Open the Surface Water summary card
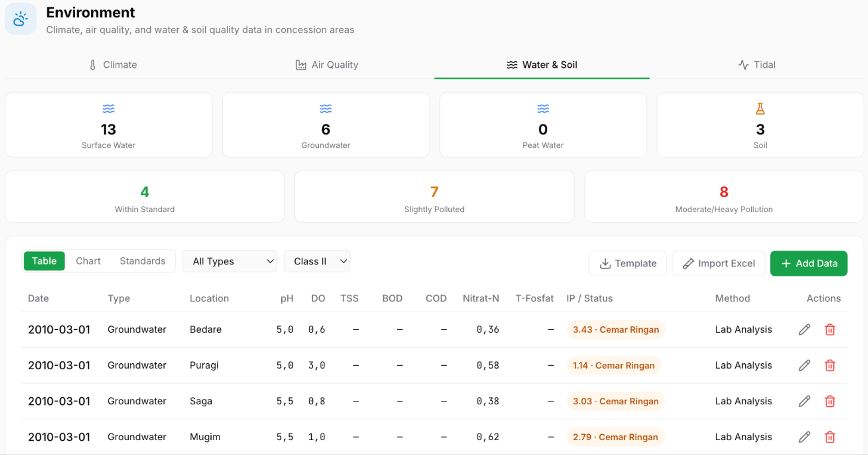 108,125
